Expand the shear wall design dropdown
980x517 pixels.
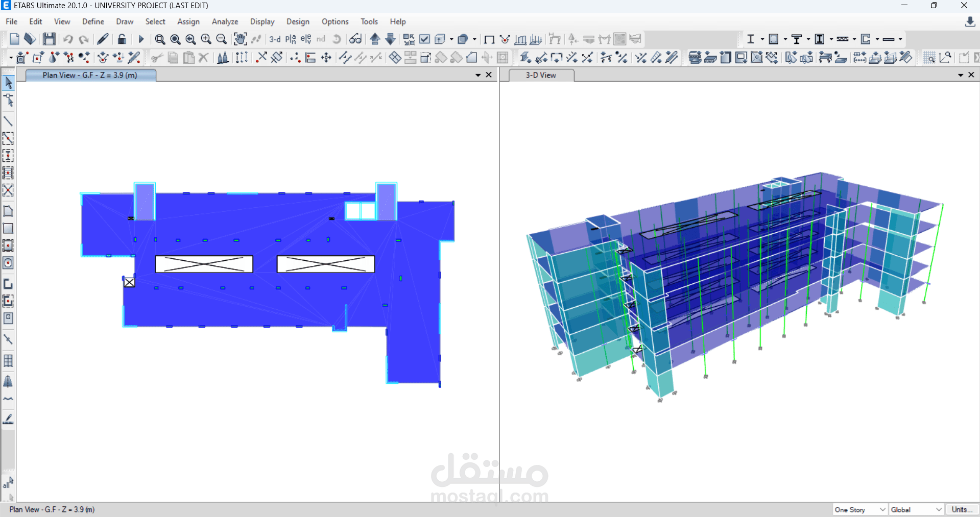[x=877, y=39]
